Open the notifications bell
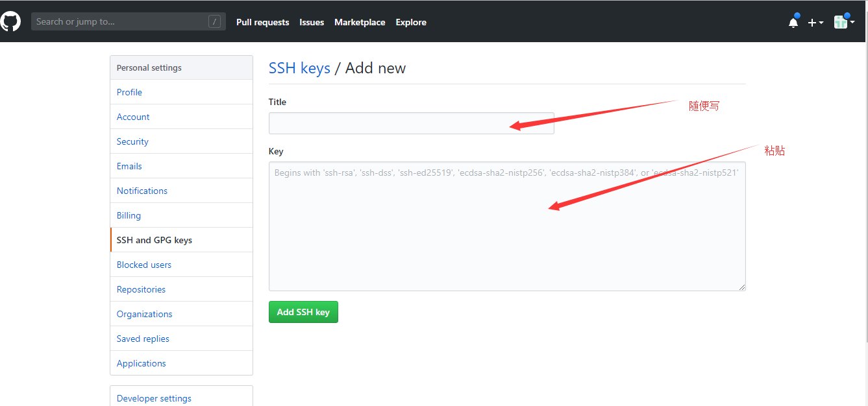 [x=793, y=22]
